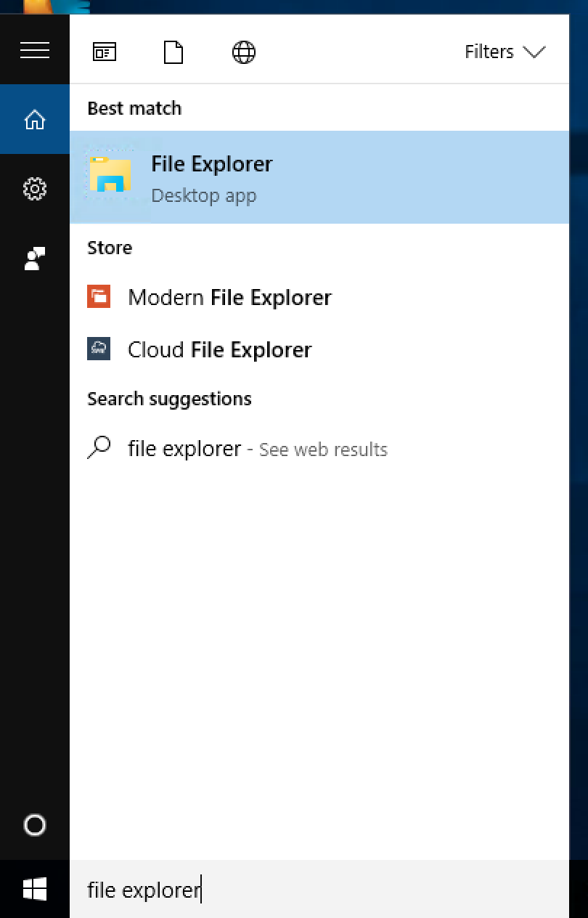588x918 pixels.
Task: Click the File Explorer folder icon
Action: click(x=110, y=175)
